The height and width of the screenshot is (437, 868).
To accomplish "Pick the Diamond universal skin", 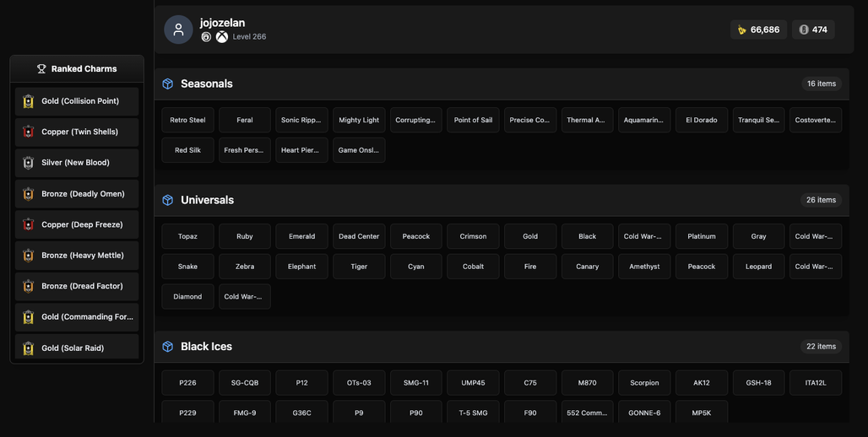I will tap(187, 296).
